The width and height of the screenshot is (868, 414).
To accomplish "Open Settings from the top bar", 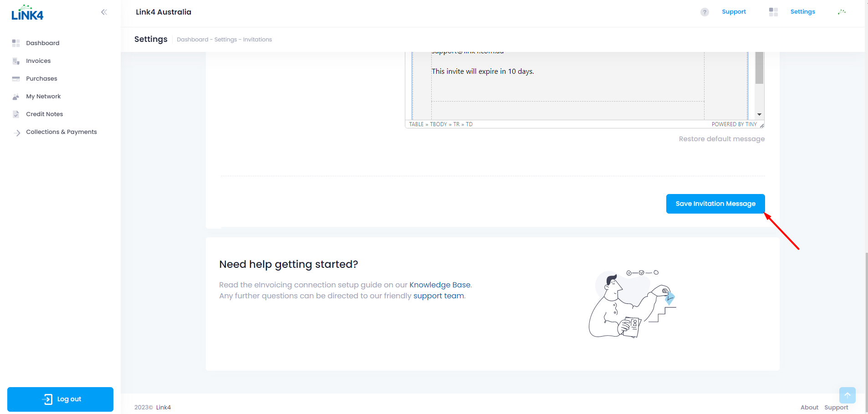I will click(x=802, y=12).
